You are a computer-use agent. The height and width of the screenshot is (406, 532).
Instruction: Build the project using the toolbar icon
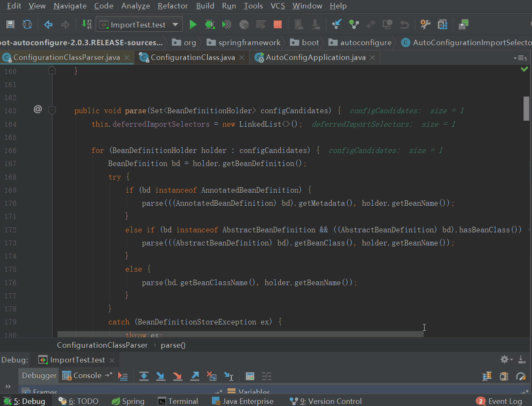click(x=87, y=25)
